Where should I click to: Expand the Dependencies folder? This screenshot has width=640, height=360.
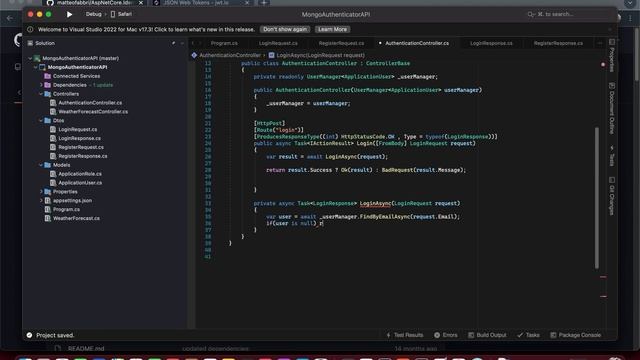pos(41,85)
